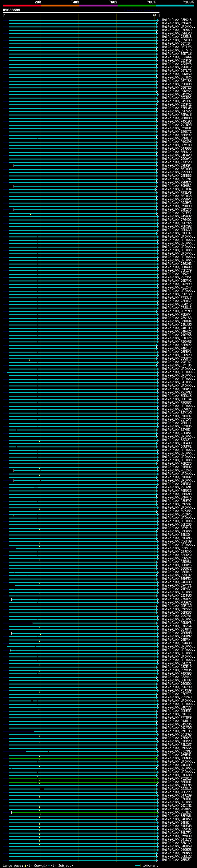Click the UniRef100_P61246 label
The width and height of the screenshot is (197, 868).
coord(176,470)
